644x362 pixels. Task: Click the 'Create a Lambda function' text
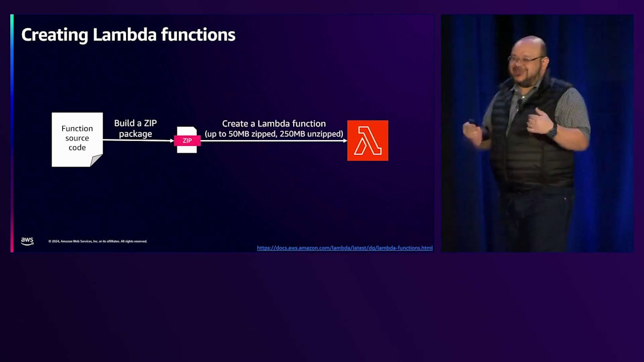click(274, 123)
